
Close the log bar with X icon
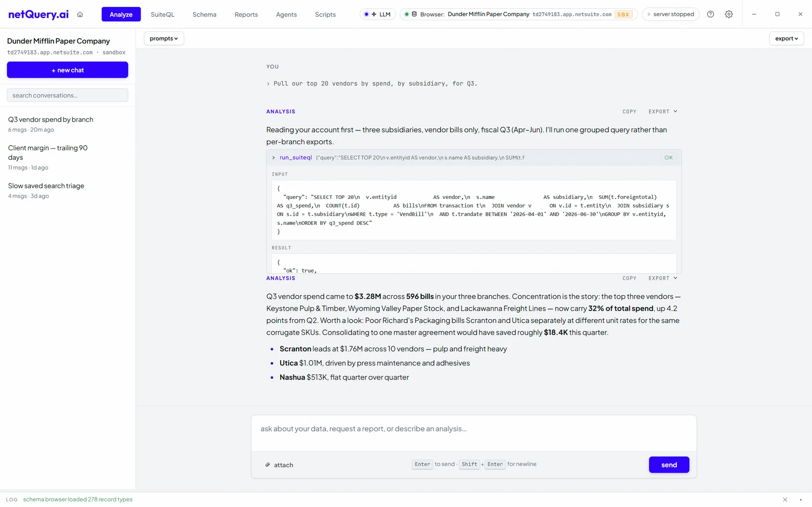785,499
